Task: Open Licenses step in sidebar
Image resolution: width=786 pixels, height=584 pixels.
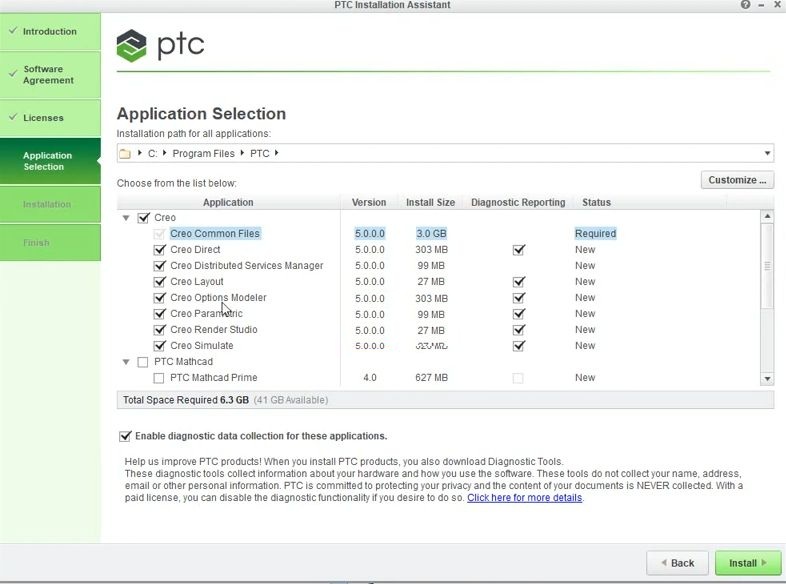Action: click(x=50, y=118)
